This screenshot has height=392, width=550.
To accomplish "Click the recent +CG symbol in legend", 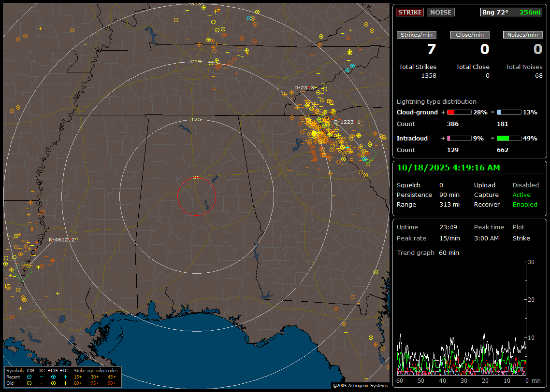I will pos(53,377).
